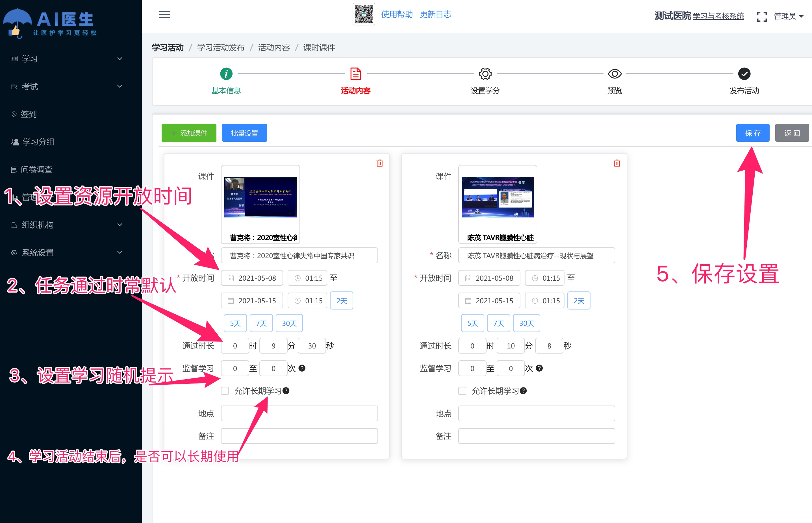Click the 活动内容 document step icon
Image resolution: width=812 pixels, height=523 pixels.
tap(356, 73)
